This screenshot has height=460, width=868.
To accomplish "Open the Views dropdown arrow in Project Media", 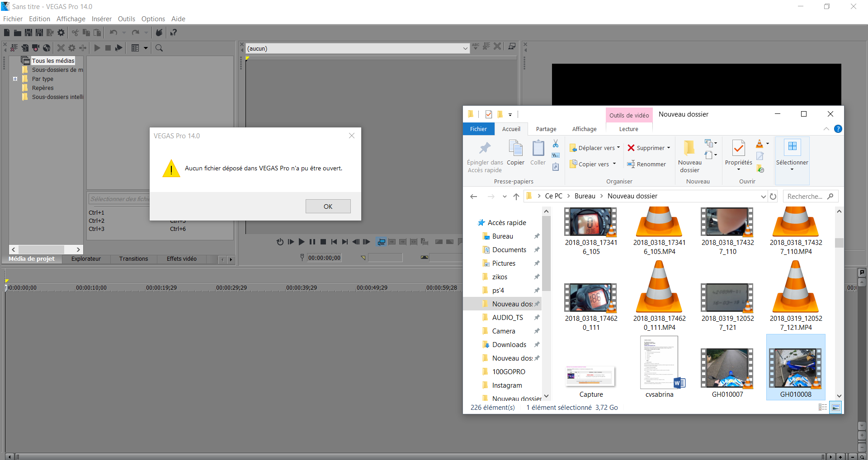I will coord(146,48).
